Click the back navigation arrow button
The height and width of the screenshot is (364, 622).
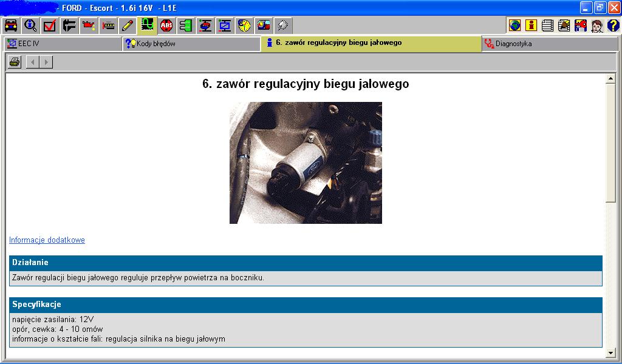32,62
